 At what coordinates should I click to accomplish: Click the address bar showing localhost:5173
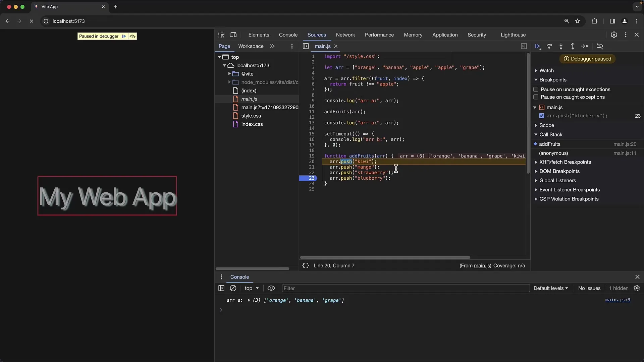302,21
